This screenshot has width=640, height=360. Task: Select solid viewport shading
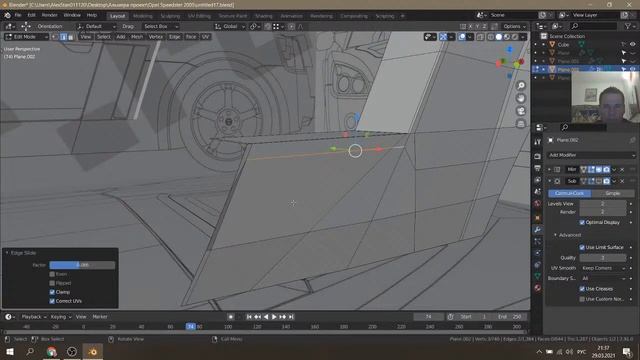[499, 37]
